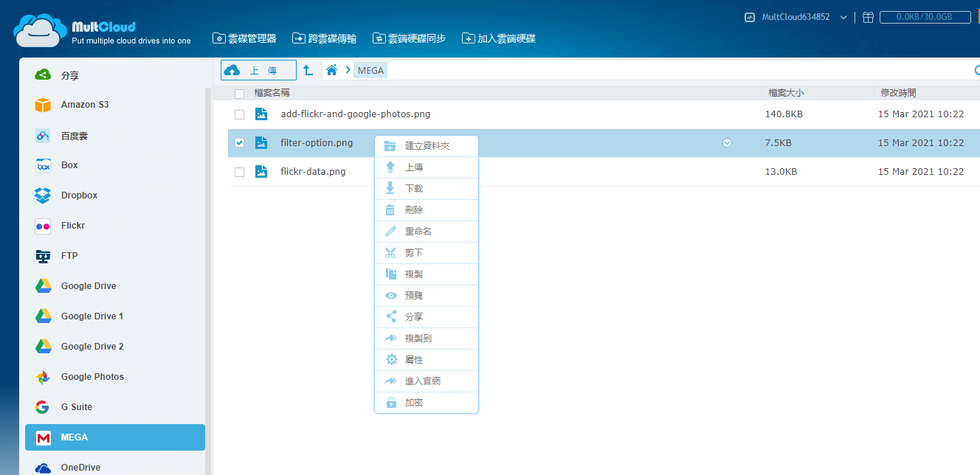980x475 pixels.
Task: Click the Google Drive 2 icon
Action: tap(43, 347)
